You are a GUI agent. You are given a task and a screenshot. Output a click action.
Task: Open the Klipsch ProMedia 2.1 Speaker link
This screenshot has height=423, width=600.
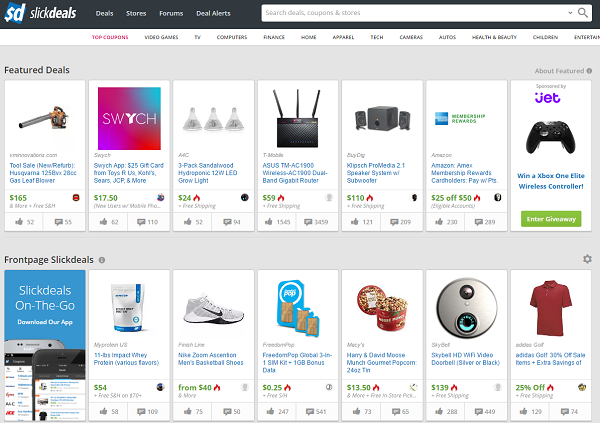click(x=376, y=173)
